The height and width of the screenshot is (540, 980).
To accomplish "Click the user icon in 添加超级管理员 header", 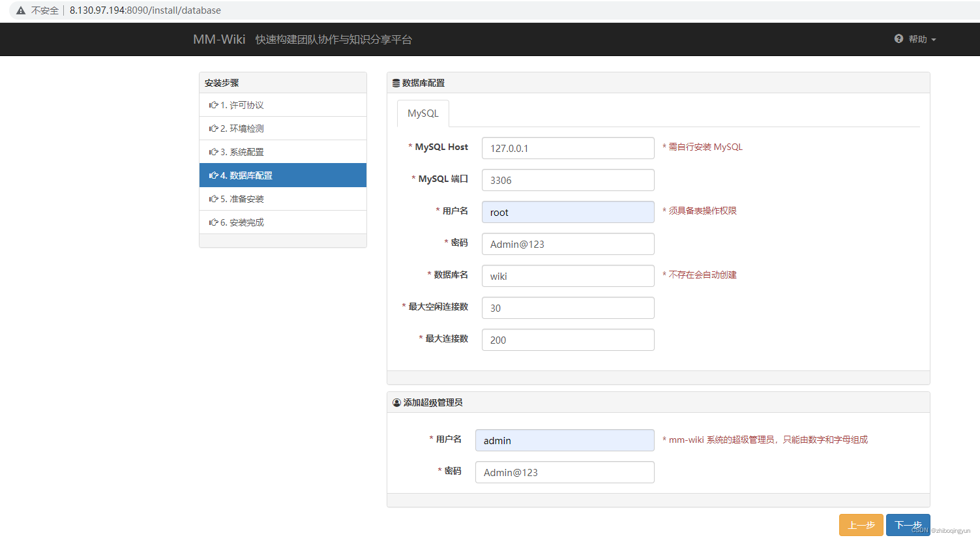I will (396, 402).
